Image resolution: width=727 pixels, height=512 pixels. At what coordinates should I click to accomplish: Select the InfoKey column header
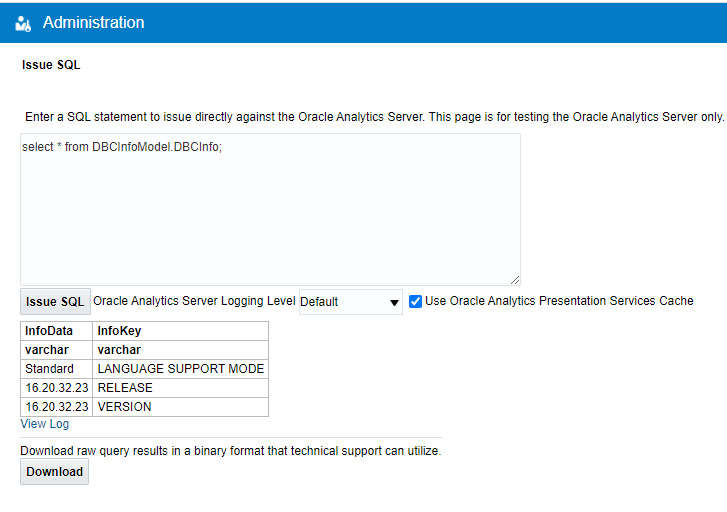coord(118,331)
